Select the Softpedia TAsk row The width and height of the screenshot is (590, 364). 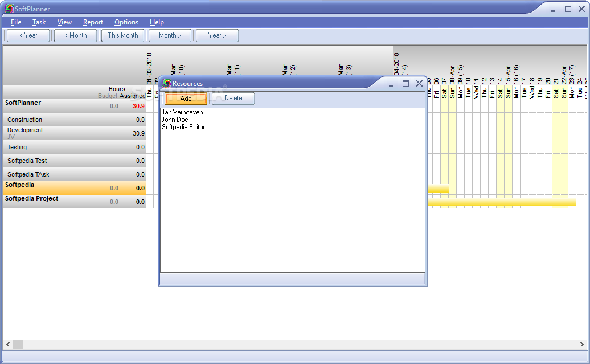75,174
